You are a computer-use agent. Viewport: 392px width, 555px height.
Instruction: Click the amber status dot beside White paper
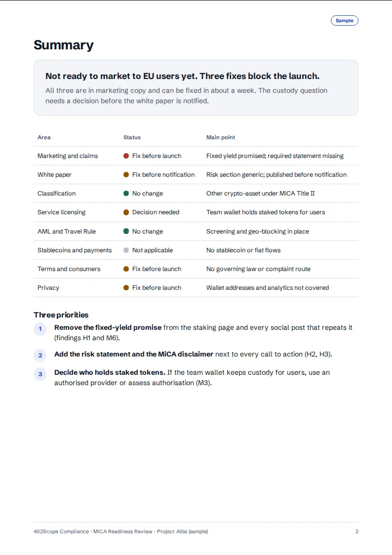click(x=126, y=174)
